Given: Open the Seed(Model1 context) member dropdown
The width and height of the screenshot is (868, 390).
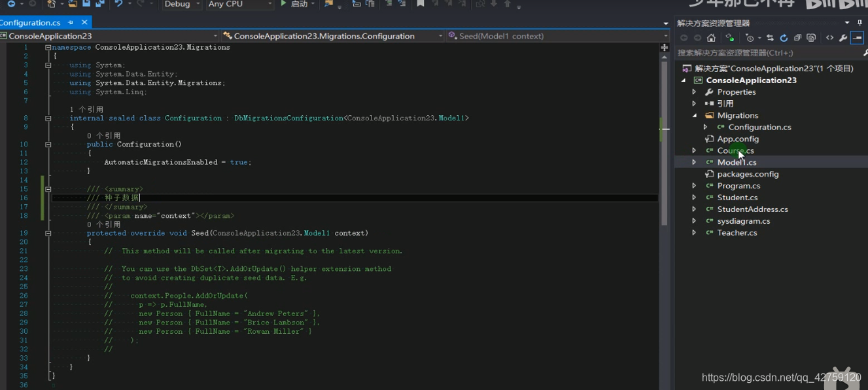Looking at the screenshot, I should [557, 36].
